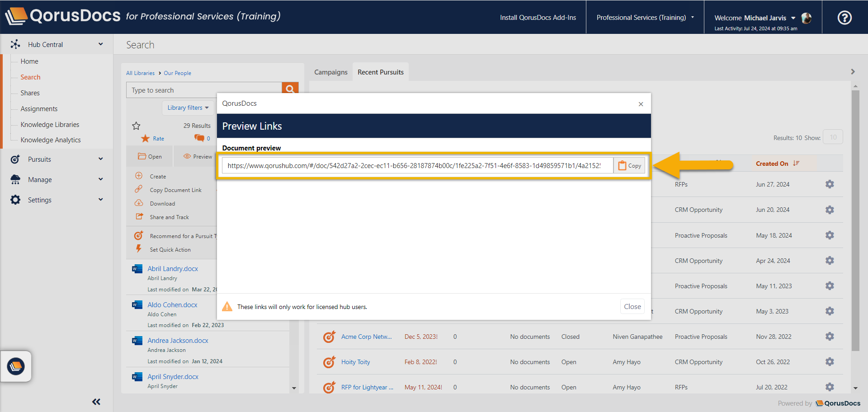The image size is (868, 412).
Task: Open Assignments in the sidebar
Action: pos(39,109)
